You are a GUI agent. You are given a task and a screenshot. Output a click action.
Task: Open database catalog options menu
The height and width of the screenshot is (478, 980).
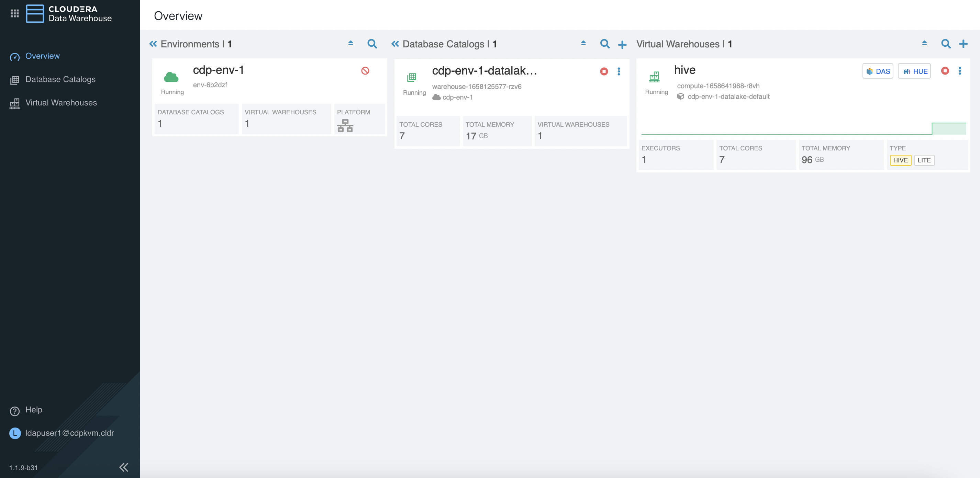click(619, 71)
